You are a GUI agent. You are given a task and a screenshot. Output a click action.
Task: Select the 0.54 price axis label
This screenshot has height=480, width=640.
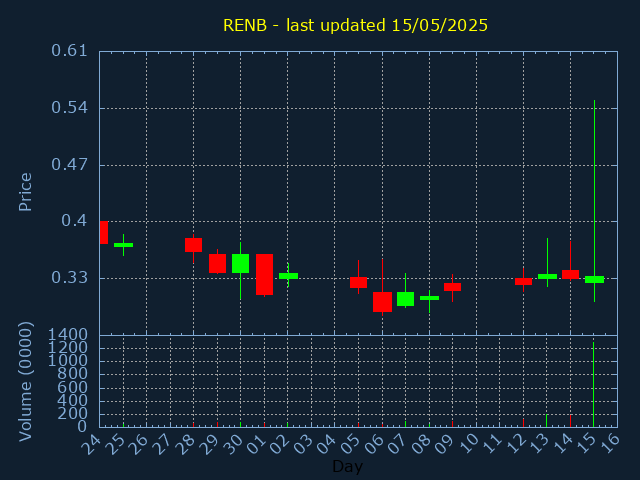click(69, 108)
